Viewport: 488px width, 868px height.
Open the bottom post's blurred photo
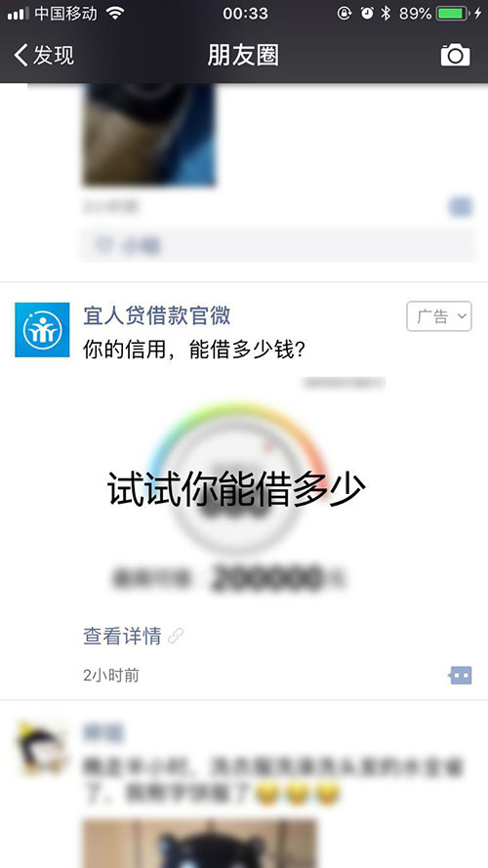point(199,843)
